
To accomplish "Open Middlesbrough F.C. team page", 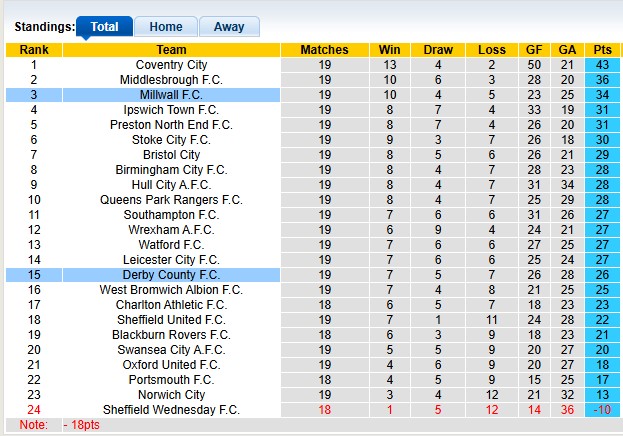I will 171,80.
